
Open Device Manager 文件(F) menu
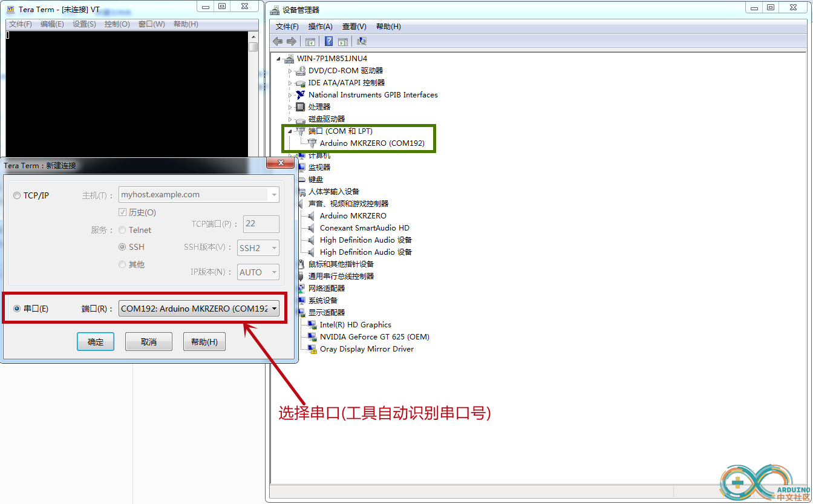click(x=287, y=27)
